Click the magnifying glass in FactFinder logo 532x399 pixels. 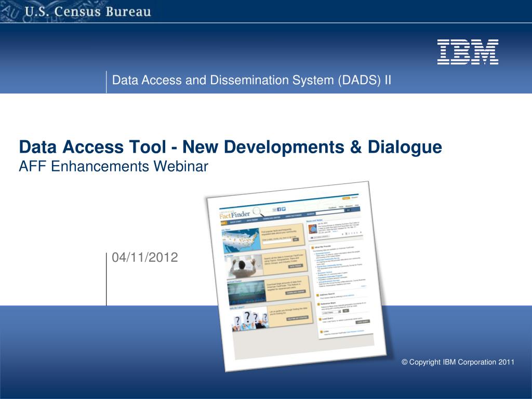259,212
